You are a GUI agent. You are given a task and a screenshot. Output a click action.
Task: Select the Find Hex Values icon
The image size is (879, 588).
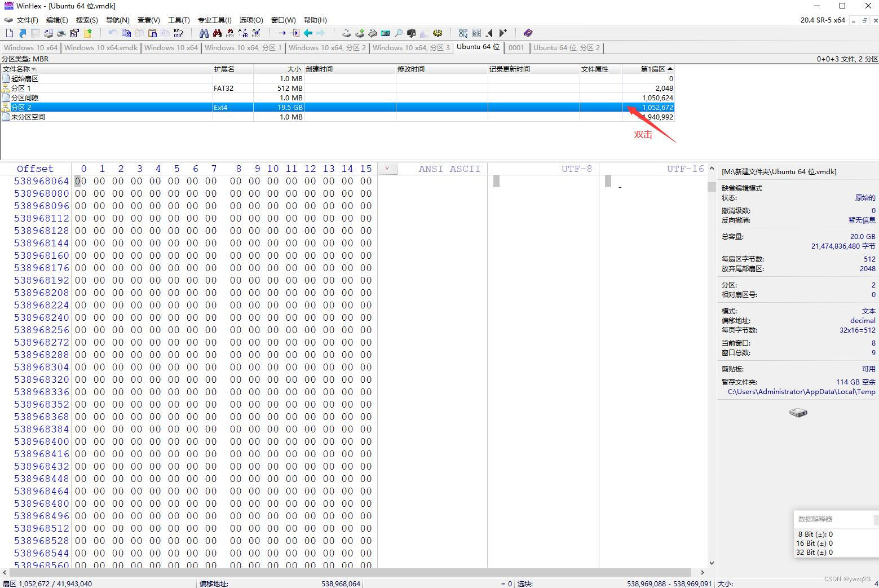[x=229, y=33]
